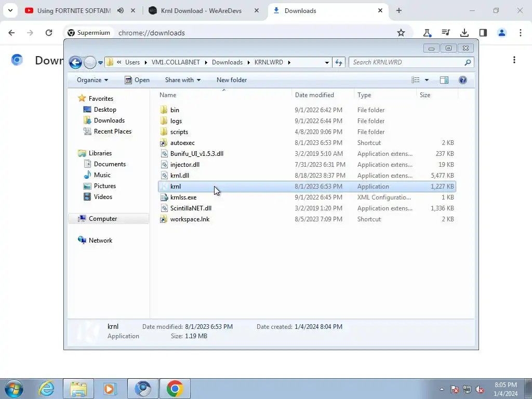This screenshot has width=532, height=399.
Task: Open the Organize menu
Action: pyautogui.click(x=92, y=80)
